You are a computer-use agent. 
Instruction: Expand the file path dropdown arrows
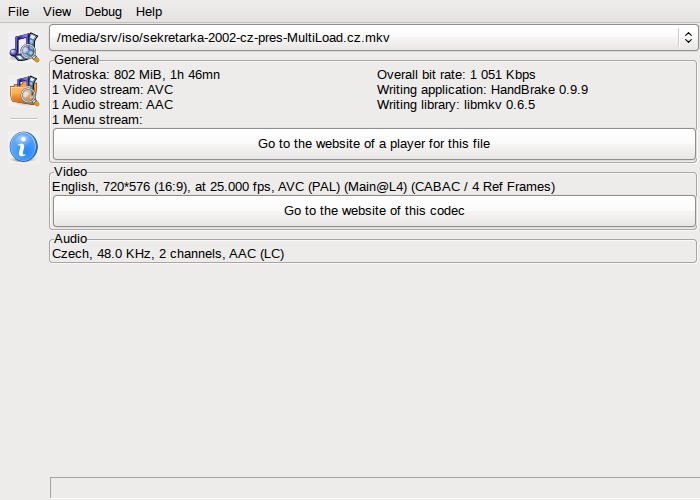[688, 38]
